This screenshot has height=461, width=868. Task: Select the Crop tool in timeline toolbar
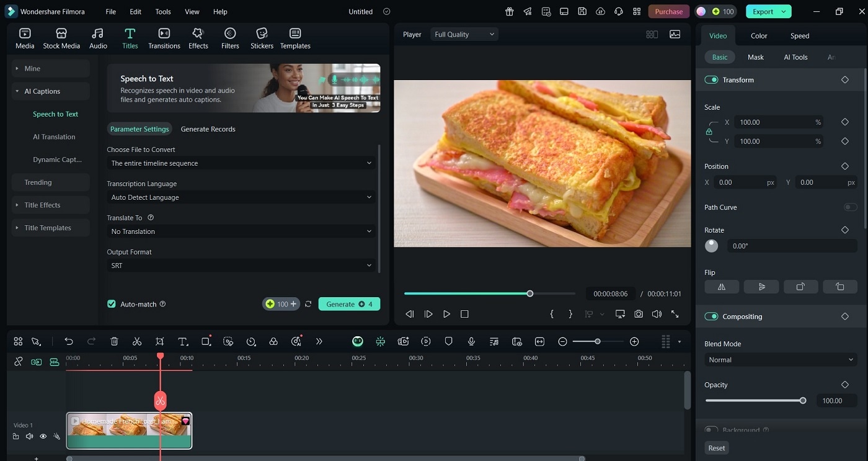click(x=160, y=341)
